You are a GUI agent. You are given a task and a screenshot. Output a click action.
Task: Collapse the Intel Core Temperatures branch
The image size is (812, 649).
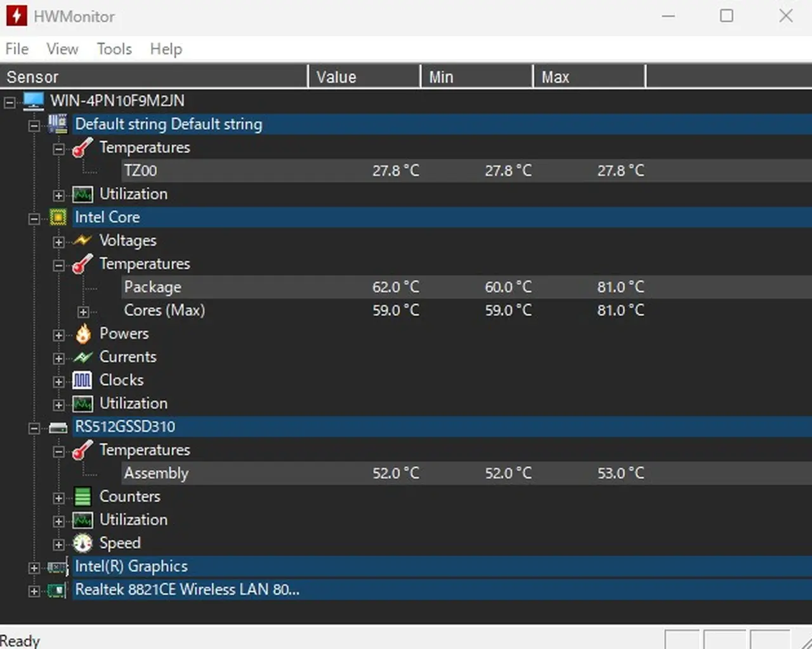click(x=59, y=265)
